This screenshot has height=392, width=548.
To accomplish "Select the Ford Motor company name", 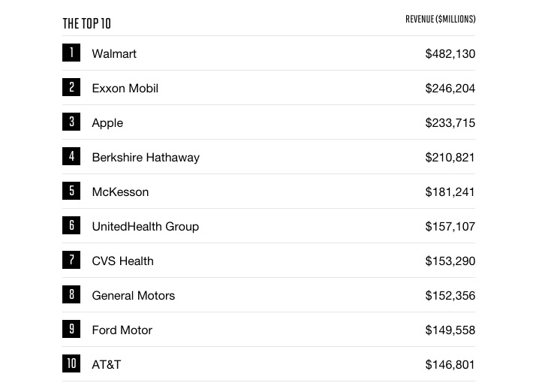I will pos(122,330).
